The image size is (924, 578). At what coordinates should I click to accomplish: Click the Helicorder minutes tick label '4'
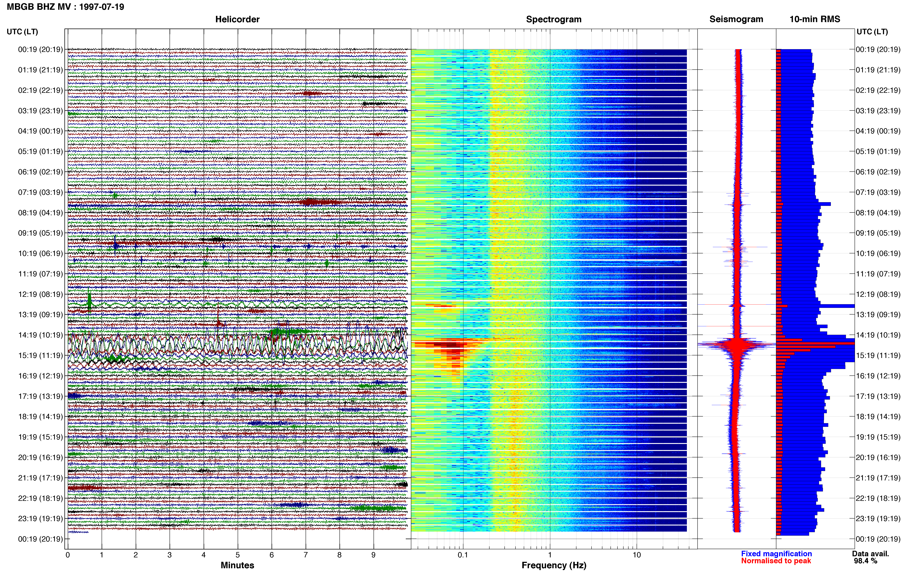[x=204, y=555]
